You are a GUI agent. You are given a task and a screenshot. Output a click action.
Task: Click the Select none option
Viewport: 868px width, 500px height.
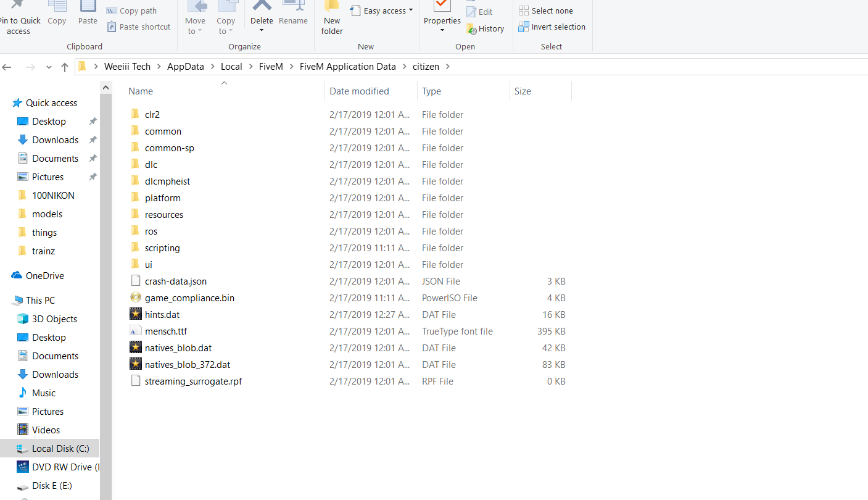coord(546,10)
